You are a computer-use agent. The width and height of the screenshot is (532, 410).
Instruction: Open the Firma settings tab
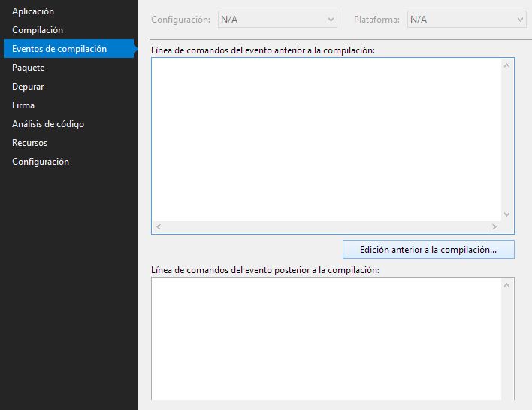[x=23, y=105]
